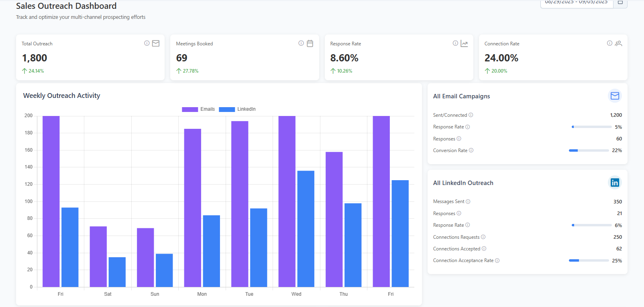The width and height of the screenshot is (644, 307).
Task: Click the Sales Outreach Dashboard title
Action: pyautogui.click(x=66, y=6)
